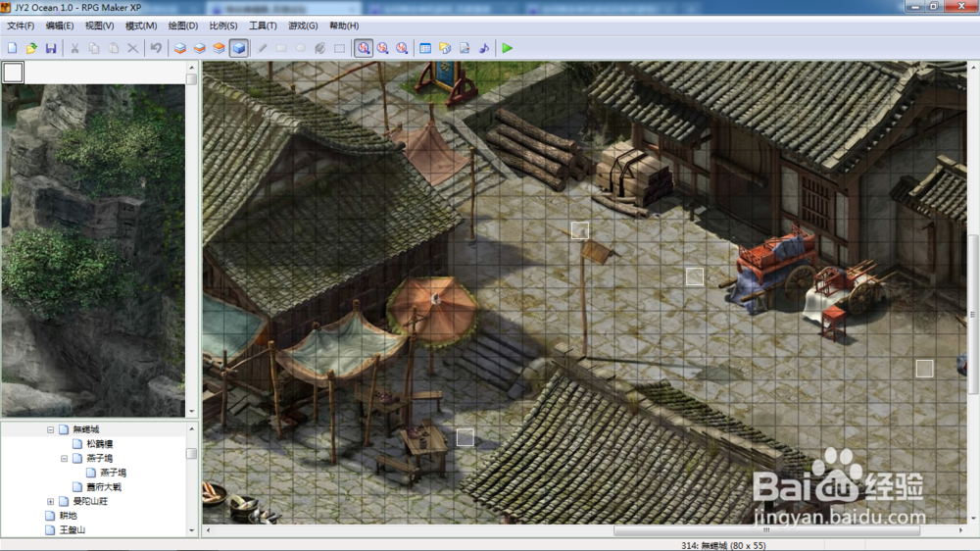Click the map canvas horizontal scrollbar thumb
Viewport: 980px width, 551px height.
766,530
